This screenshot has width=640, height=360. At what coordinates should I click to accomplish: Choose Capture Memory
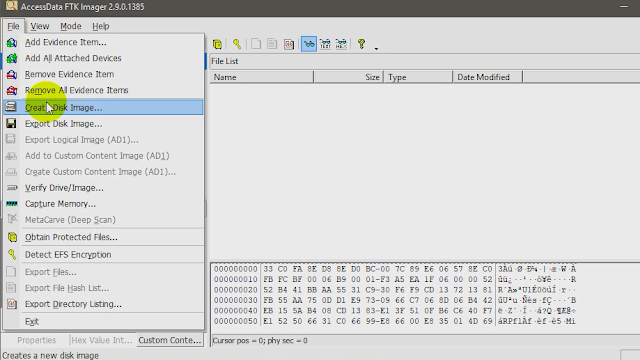click(103, 204)
